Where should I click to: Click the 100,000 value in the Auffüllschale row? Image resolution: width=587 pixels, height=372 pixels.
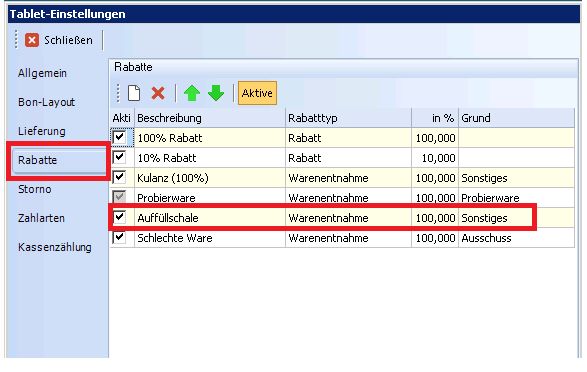(435, 218)
